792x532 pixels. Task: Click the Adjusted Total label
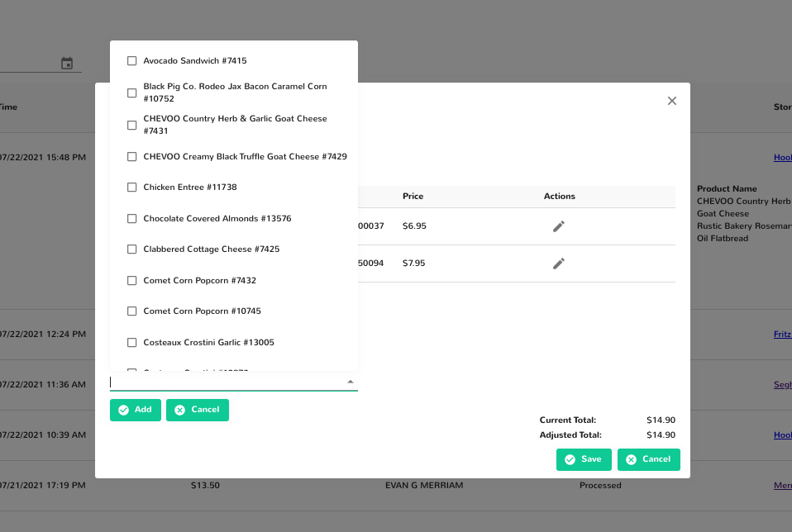pos(570,435)
